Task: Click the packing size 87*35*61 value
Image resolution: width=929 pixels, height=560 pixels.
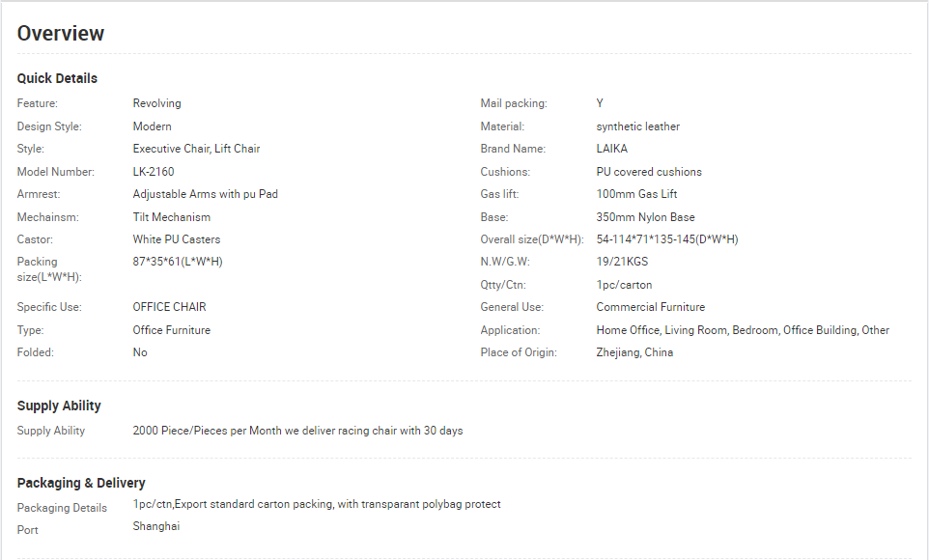Action: click(178, 262)
